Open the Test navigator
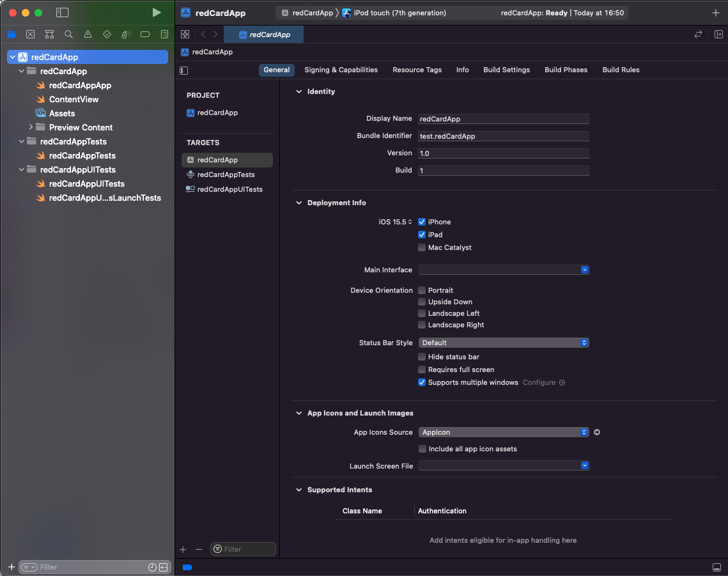The image size is (728, 576). (x=106, y=34)
